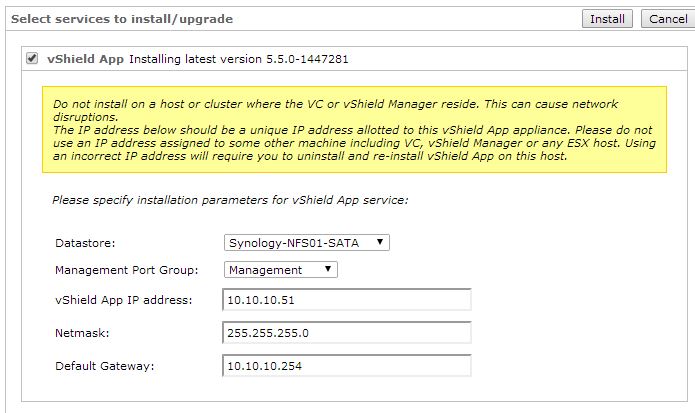Screen dimensions: 695x413
Task: Click the 'Default Gateway:' label text
Action: [105, 366]
